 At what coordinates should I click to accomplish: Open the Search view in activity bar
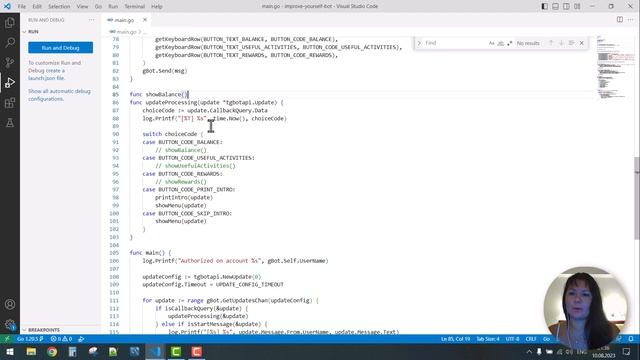tap(10, 42)
